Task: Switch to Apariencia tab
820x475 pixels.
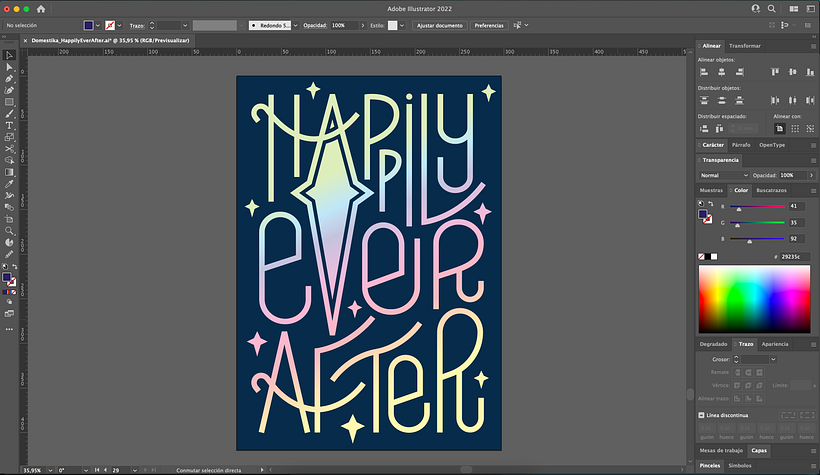Action: pos(775,344)
